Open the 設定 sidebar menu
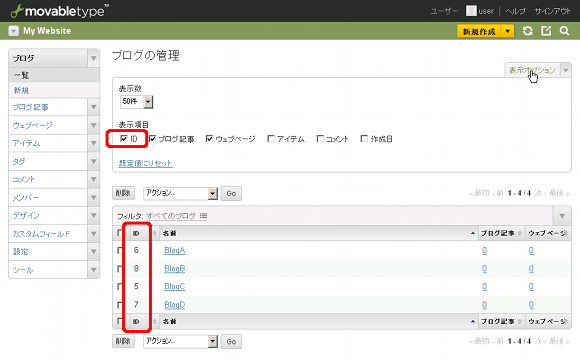Viewport: 580px width, 362px height. tap(48, 252)
